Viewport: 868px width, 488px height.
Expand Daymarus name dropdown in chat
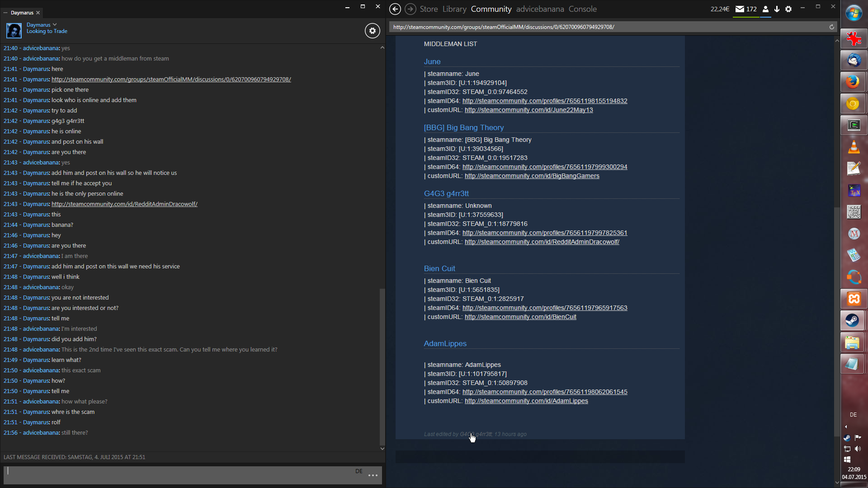pos(55,24)
